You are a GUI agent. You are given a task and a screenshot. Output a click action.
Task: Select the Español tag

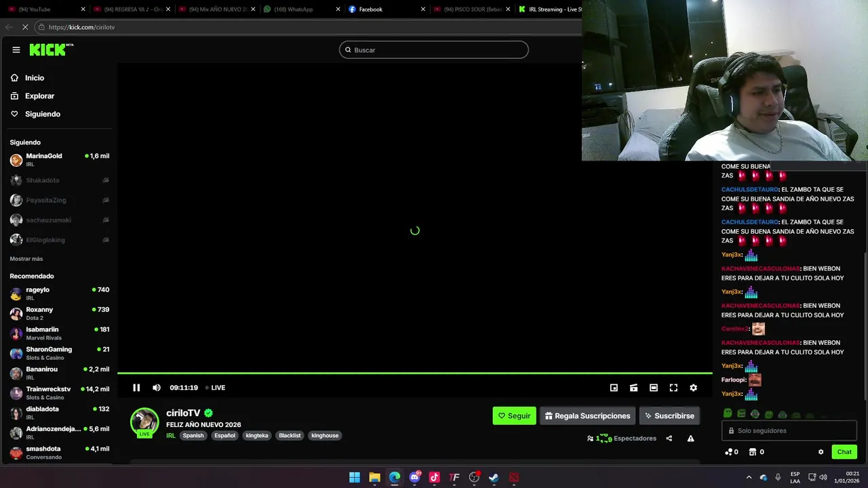pos(224,435)
